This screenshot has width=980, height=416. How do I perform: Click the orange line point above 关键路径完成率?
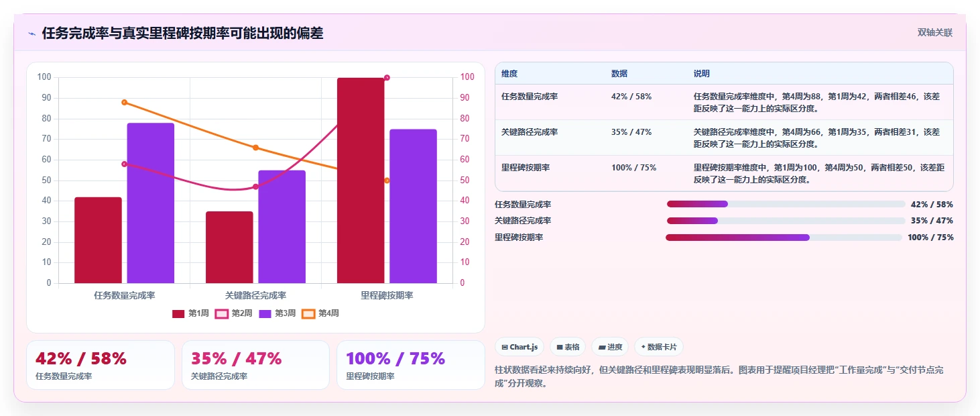(x=255, y=148)
